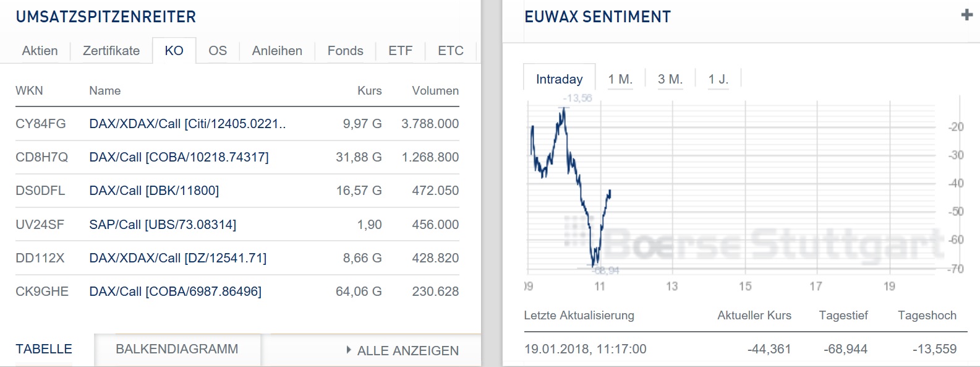980x367 pixels.
Task: Switch chart to 3 M. timeframe
Action: [x=670, y=79]
